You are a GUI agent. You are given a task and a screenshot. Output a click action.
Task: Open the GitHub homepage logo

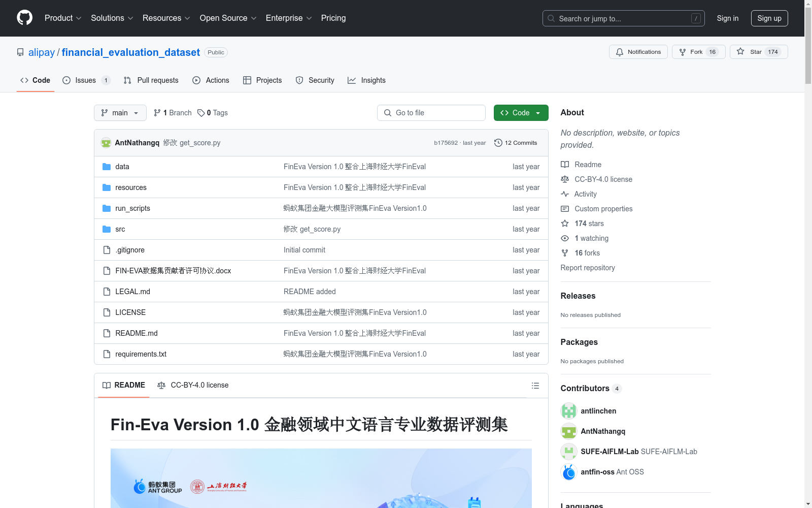tap(24, 18)
